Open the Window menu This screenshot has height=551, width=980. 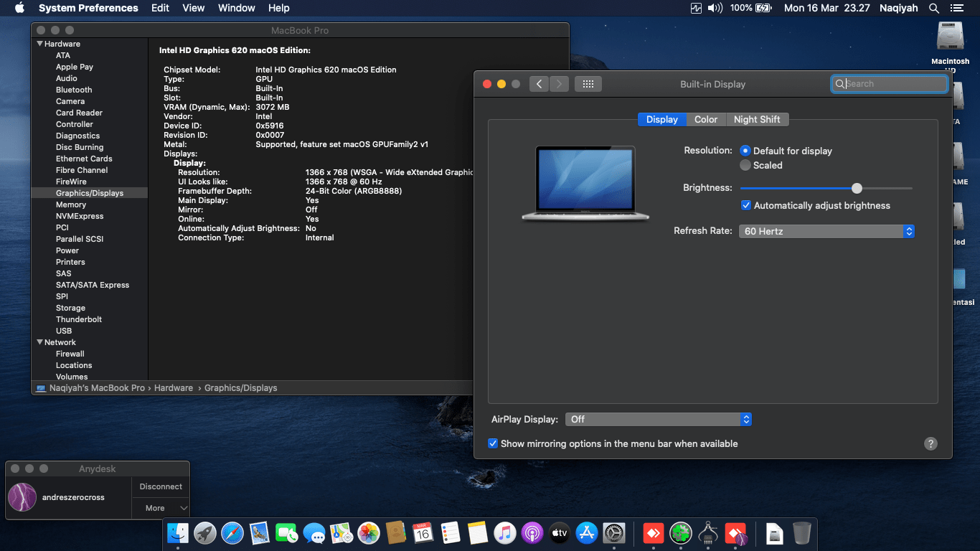pos(237,8)
